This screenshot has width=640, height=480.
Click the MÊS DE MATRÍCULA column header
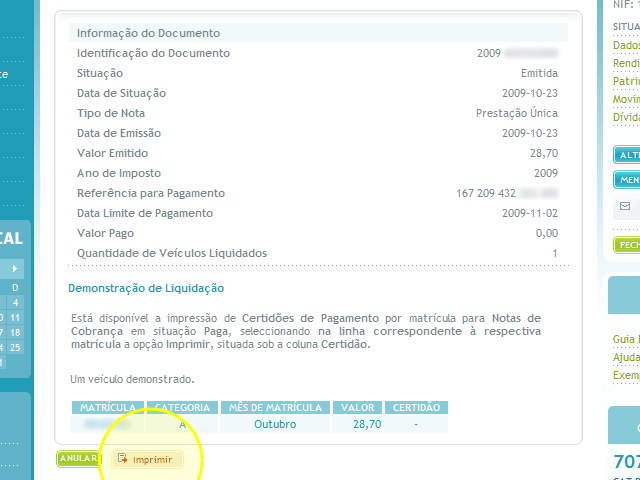point(275,407)
